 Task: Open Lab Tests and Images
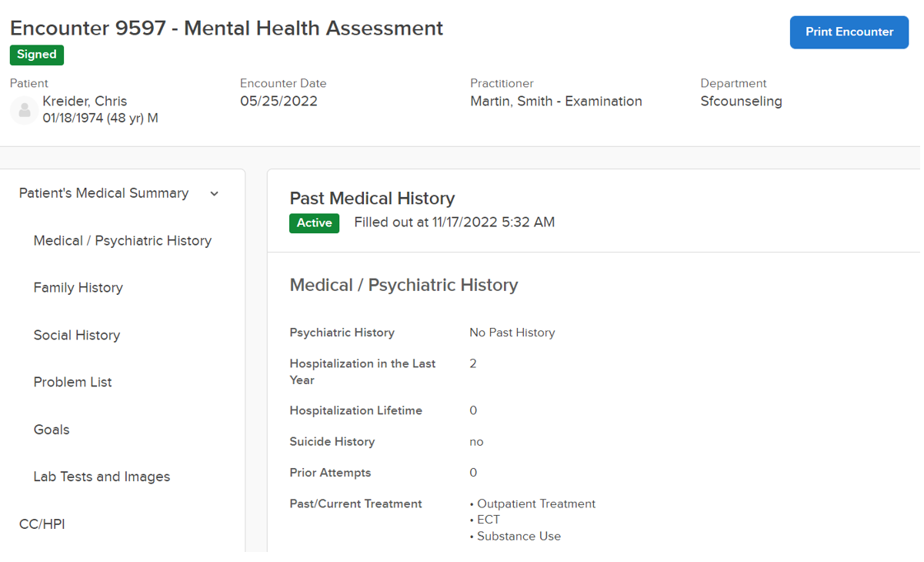102,477
